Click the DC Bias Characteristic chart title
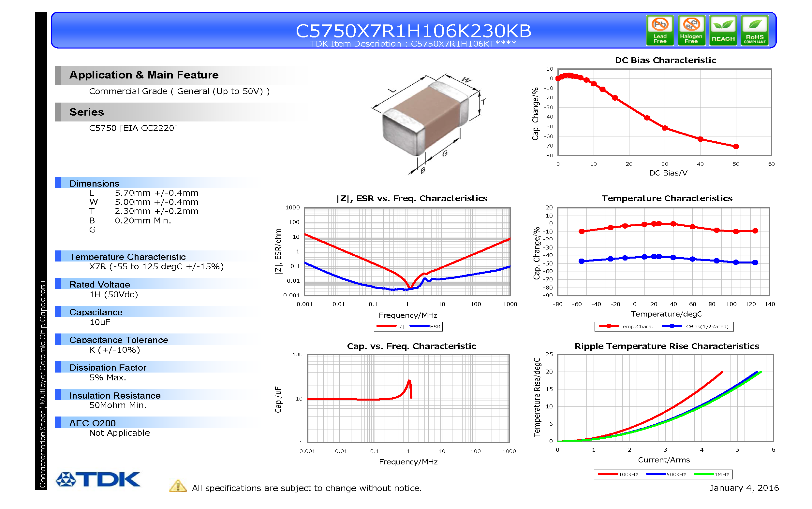812x509 pixels. (665, 60)
